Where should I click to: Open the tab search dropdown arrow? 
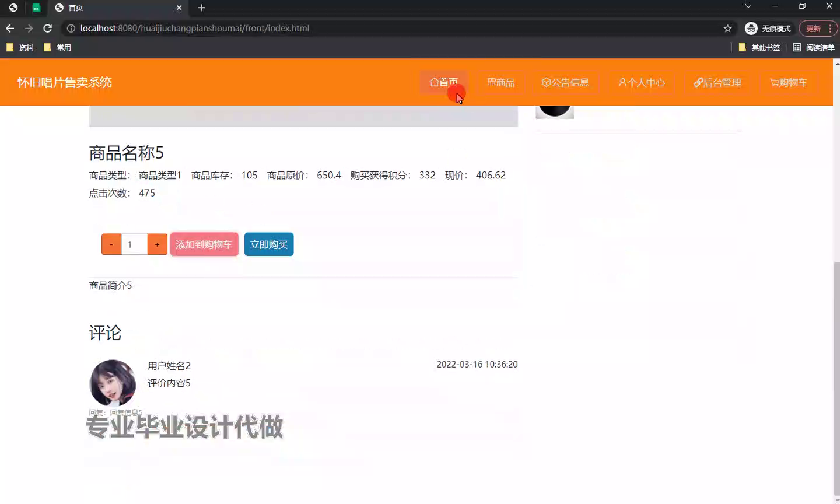748,6
